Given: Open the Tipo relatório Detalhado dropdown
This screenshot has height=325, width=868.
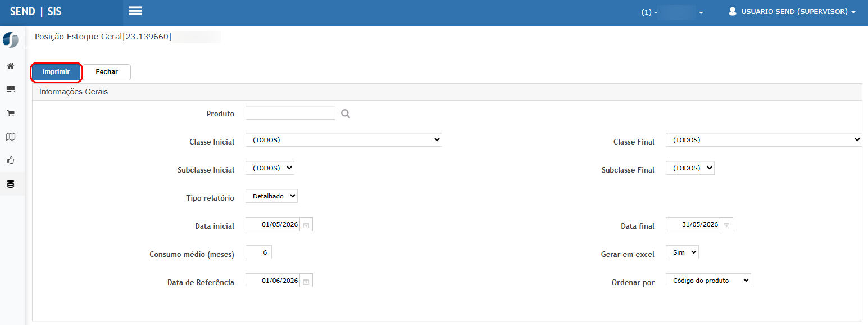Looking at the screenshot, I should 271,196.
